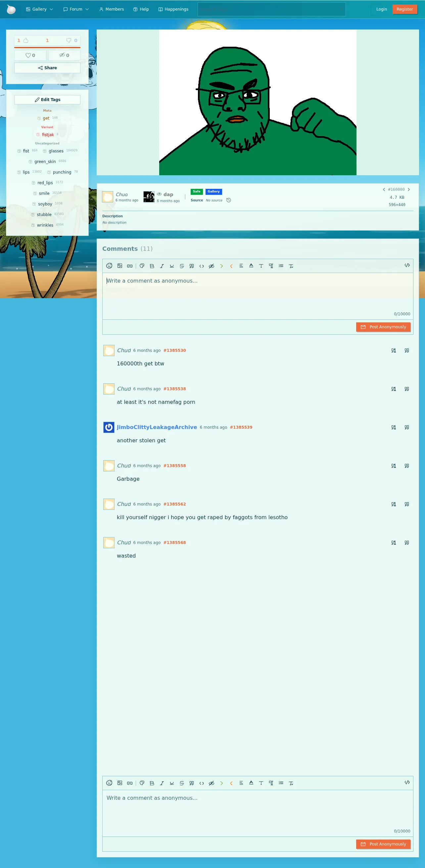Viewport: 425px width, 868px height.
Task: Clear formatting in the lower comment editor
Action: (291, 783)
